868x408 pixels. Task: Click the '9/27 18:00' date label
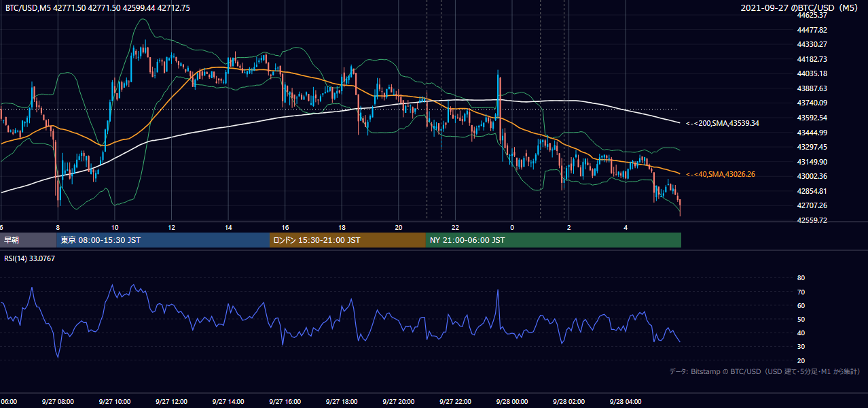pyautogui.click(x=342, y=401)
